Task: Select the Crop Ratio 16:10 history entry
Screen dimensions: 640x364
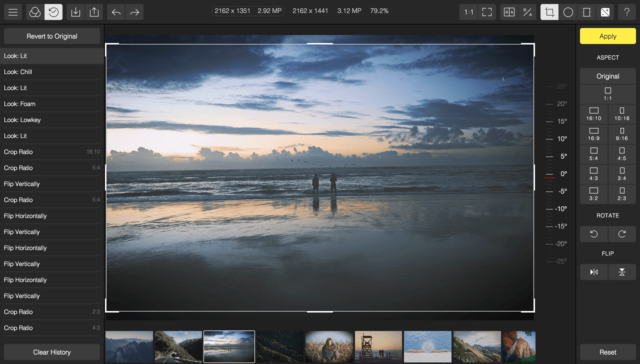Action: point(51,152)
